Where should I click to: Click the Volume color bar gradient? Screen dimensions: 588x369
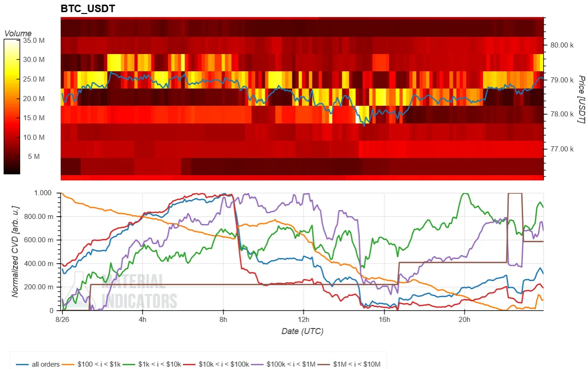click(12, 107)
